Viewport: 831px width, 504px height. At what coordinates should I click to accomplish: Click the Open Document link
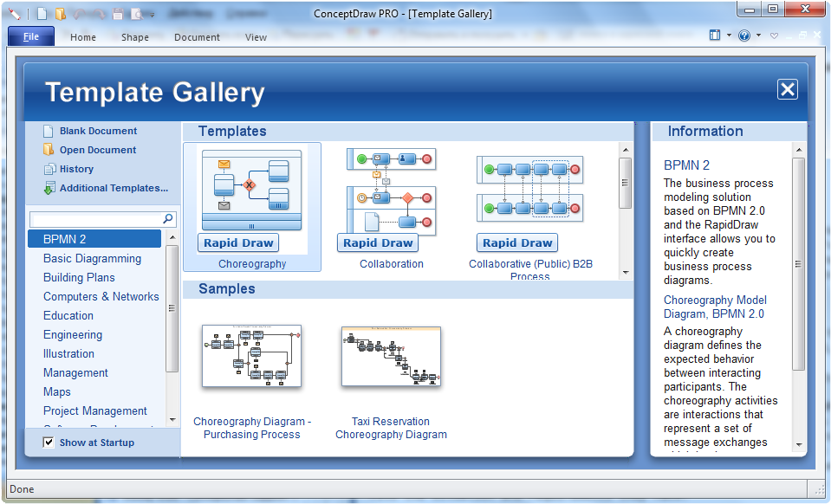pyautogui.click(x=98, y=150)
